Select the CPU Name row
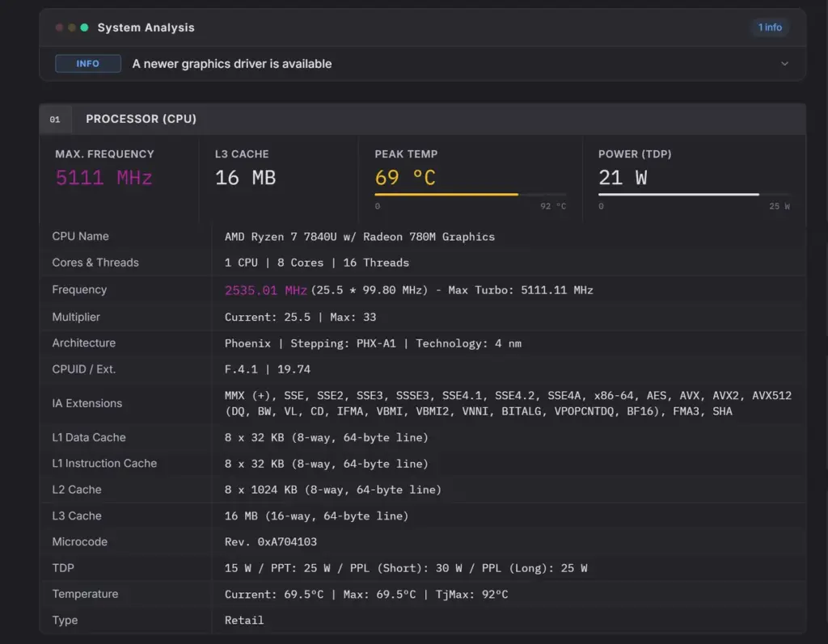Image resolution: width=828 pixels, height=644 pixels. (422, 237)
